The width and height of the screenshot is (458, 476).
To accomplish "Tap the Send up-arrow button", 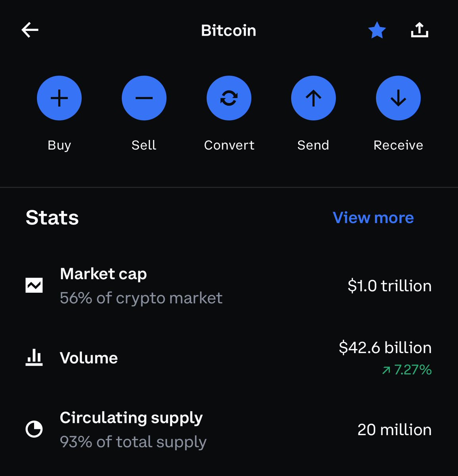I will [313, 98].
